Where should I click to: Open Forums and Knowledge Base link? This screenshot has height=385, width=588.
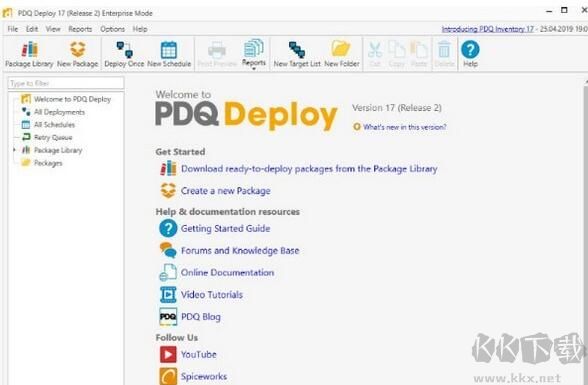point(240,250)
